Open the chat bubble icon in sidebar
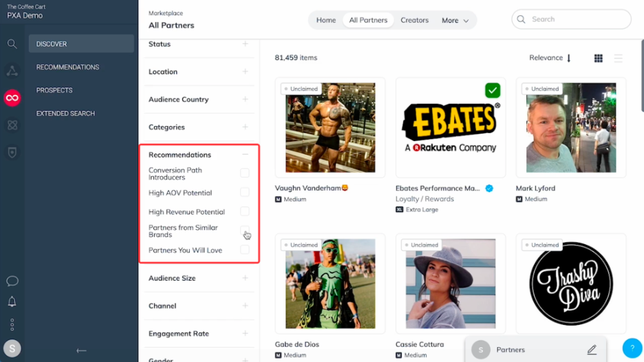Image resolution: width=644 pixels, height=362 pixels. (12, 281)
